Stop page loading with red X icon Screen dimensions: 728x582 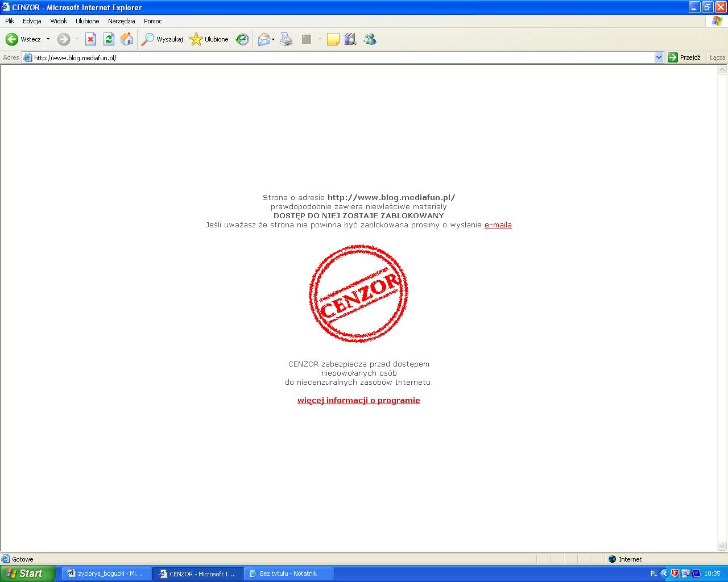click(x=90, y=39)
